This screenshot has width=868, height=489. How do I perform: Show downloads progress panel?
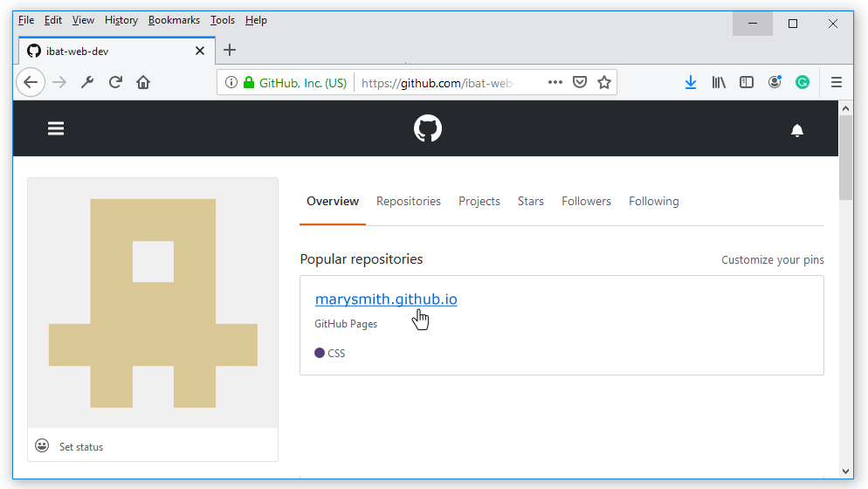coord(690,82)
